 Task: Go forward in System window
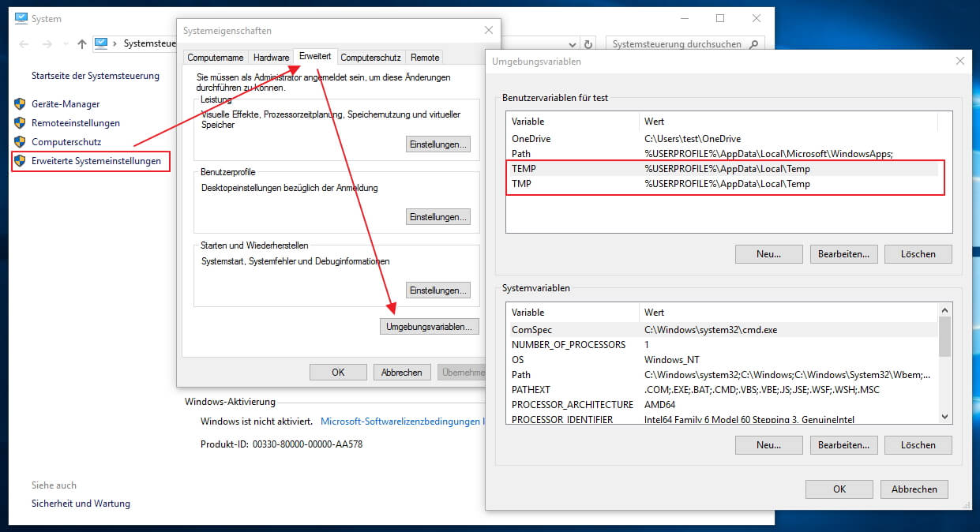click(47, 44)
